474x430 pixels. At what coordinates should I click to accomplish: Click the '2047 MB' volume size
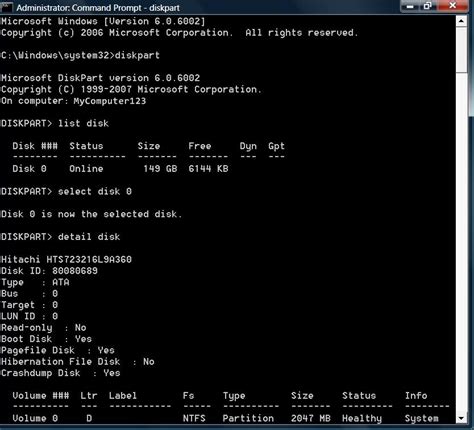pyautogui.click(x=311, y=418)
